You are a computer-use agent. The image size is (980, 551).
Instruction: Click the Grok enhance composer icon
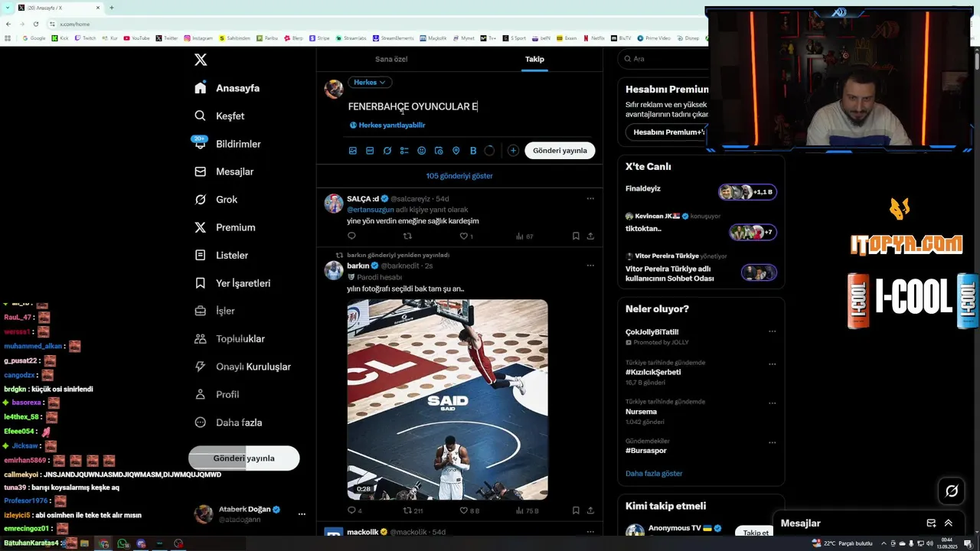pyautogui.click(x=387, y=151)
